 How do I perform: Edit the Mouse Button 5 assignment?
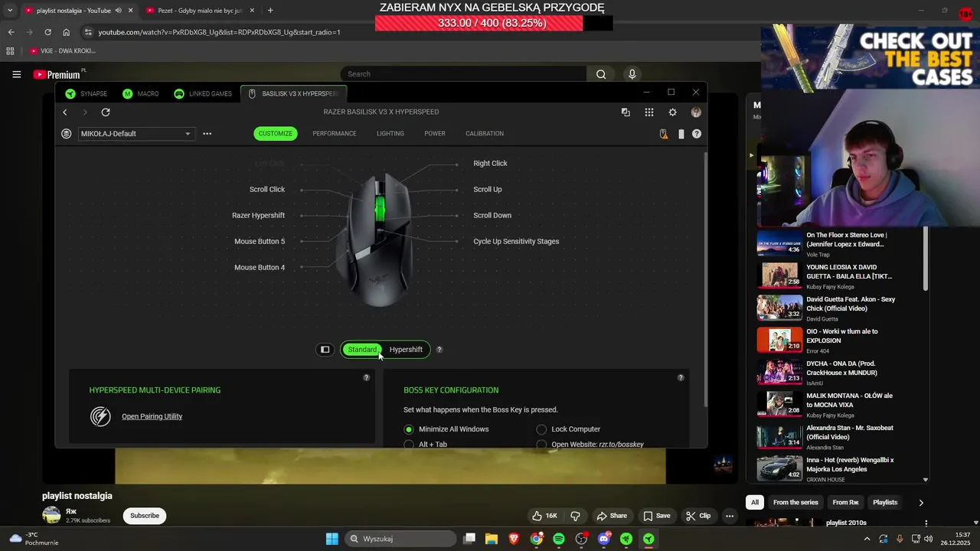pyautogui.click(x=260, y=242)
